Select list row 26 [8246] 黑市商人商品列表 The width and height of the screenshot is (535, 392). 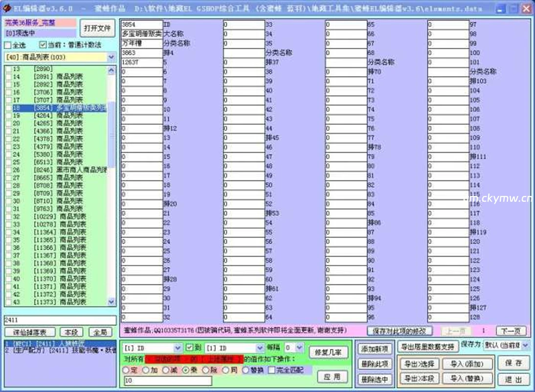coord(60,170)
